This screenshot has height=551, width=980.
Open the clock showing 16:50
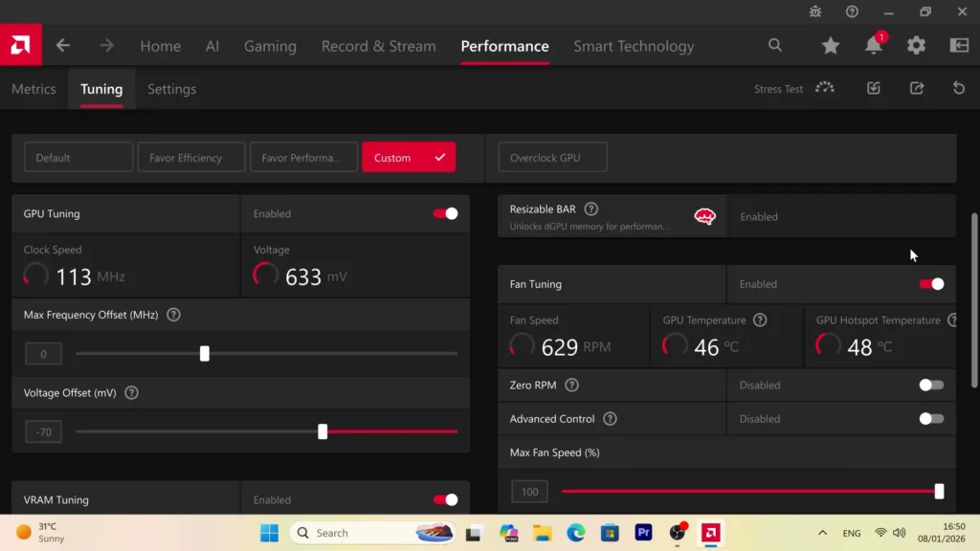pos(942,532)
